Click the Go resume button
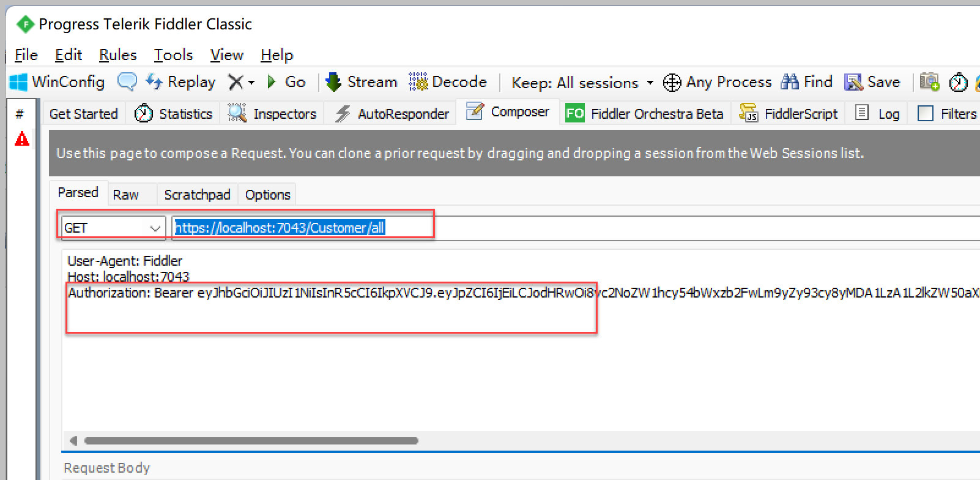 coord(286,82)
